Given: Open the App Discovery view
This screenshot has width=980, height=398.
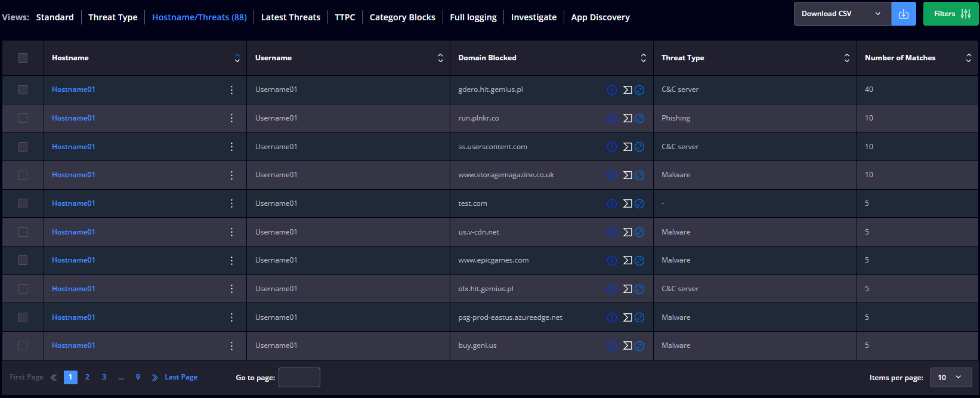Looking at the screenshot, I should click(600, 17).
